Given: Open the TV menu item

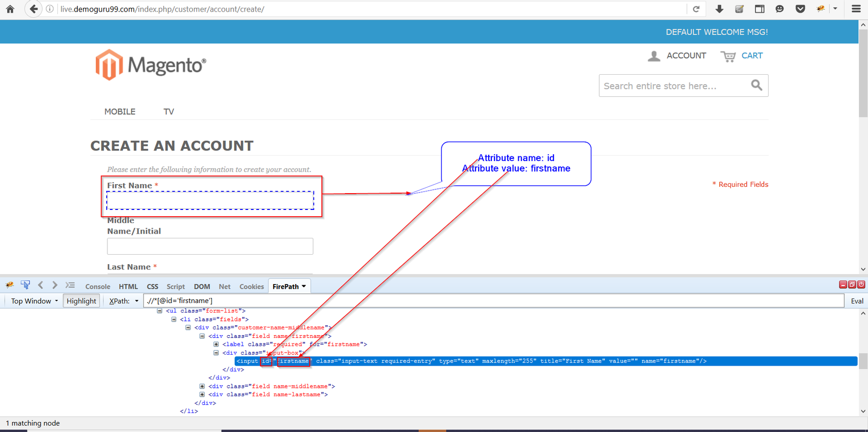Looking at the screenshot, I should pos(169,112).
